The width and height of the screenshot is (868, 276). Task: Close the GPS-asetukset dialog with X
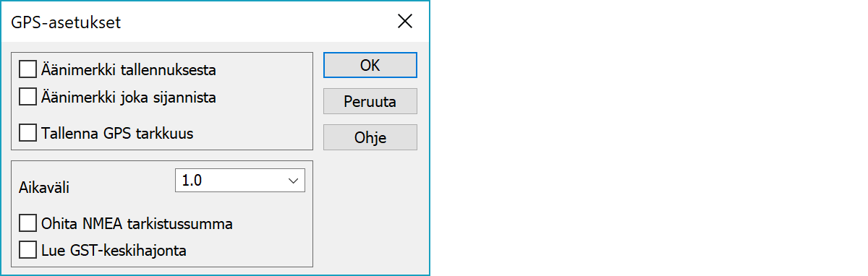(x=405, y=21)
